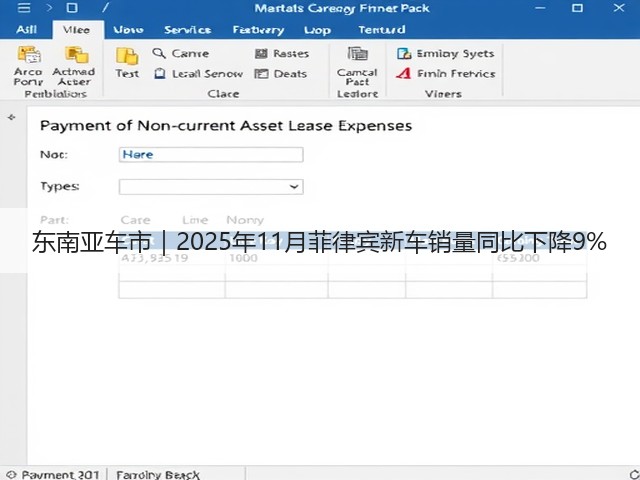Click the Rastes ribbon icon

261,53
